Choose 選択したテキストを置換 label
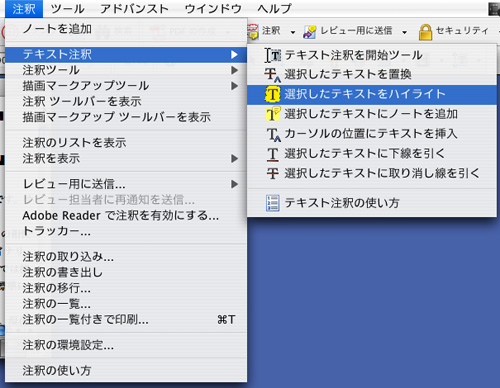This screenshot has height=388, width=500. (348, 74)
